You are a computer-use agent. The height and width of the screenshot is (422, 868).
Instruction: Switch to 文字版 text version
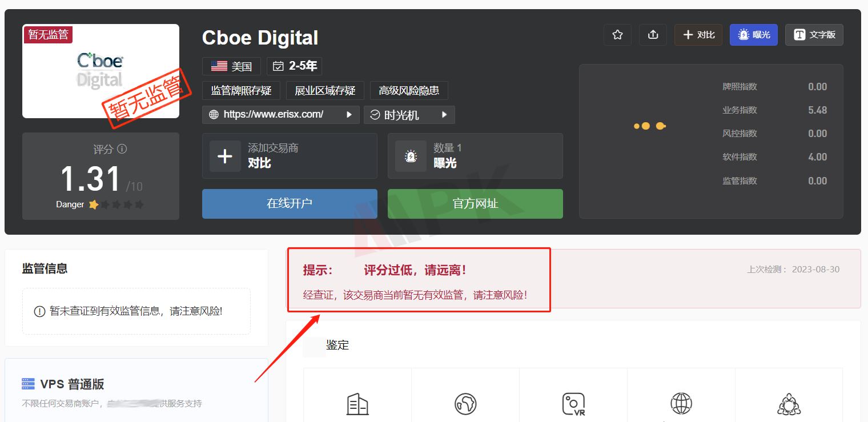coord(814,35)
